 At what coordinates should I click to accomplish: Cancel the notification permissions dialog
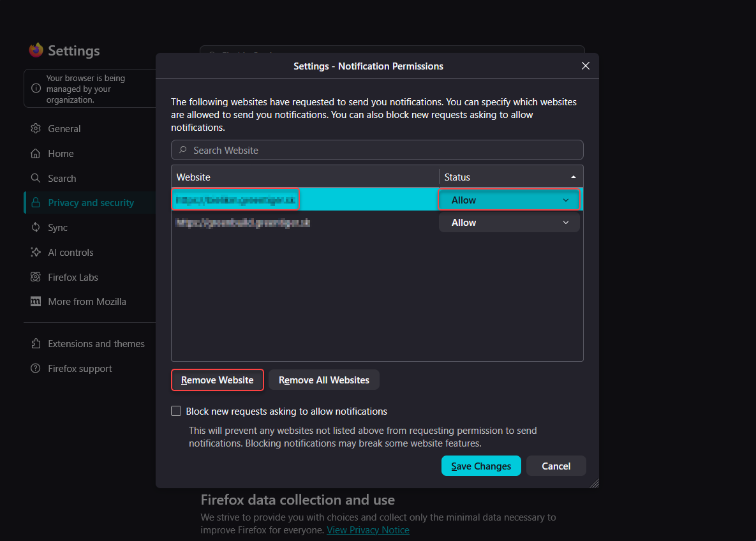coord(556,466)
